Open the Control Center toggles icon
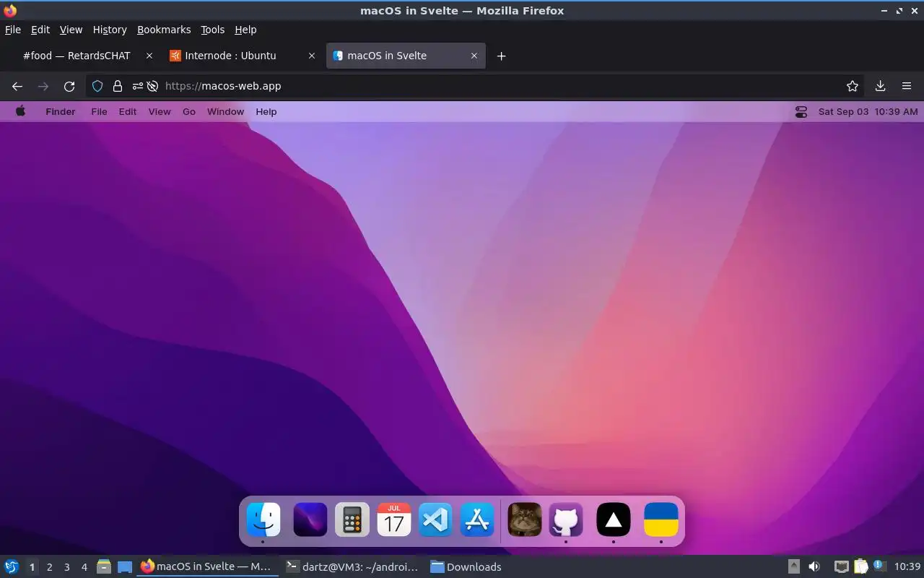924x578 pixels. (x=801, y=112)
